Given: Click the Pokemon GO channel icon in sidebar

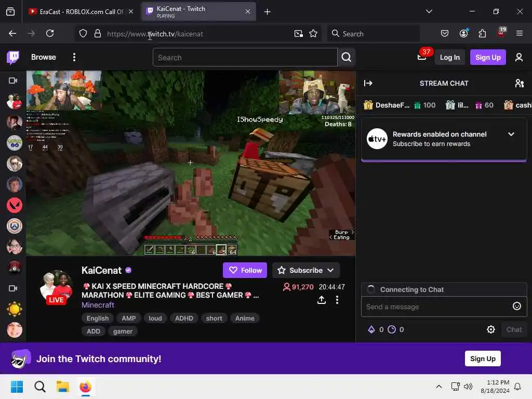Looking at the screenshot, I should 15,143.
